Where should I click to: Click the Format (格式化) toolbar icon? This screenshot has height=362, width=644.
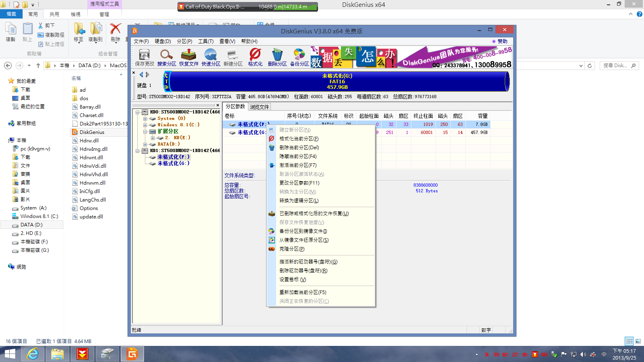255,58
